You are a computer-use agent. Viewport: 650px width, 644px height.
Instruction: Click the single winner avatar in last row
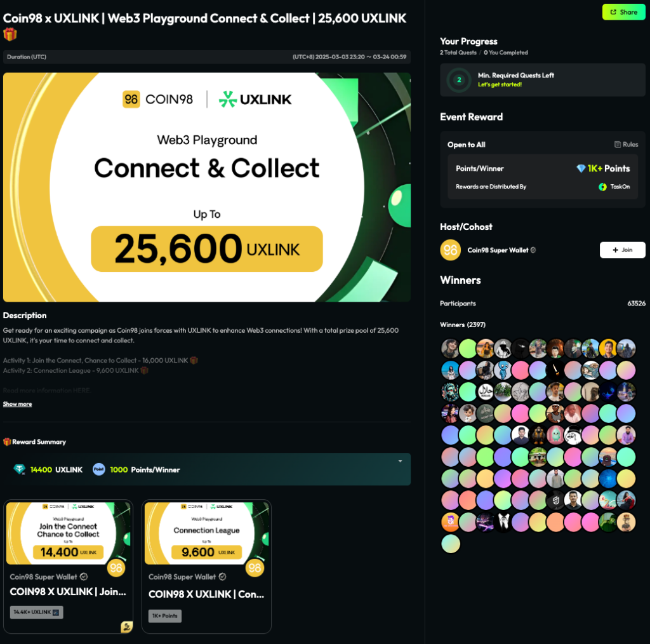click(450, 544)
